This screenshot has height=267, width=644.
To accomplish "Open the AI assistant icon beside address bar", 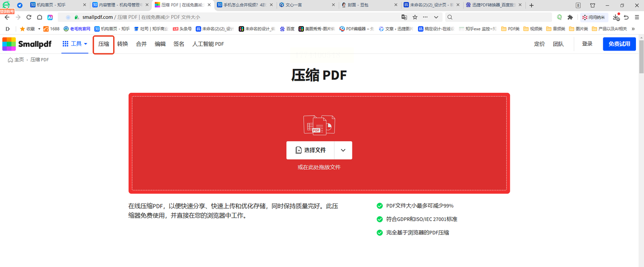I will 50,17.
